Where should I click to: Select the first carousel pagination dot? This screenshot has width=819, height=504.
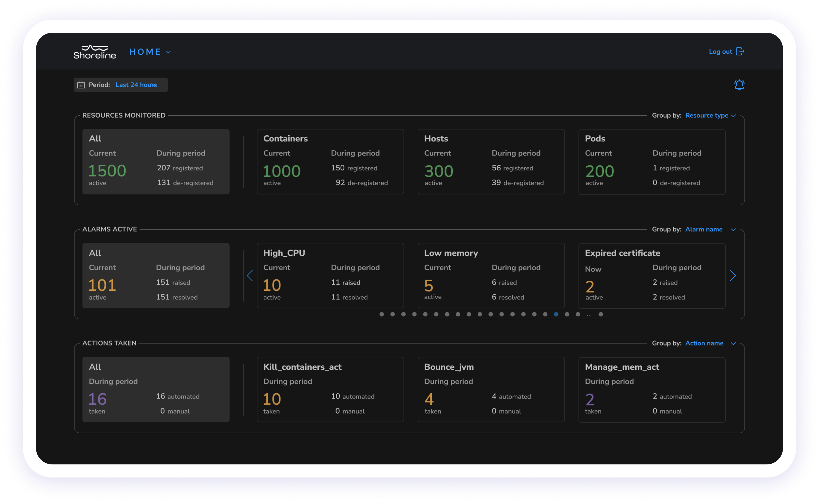pyautogui.click(x=381, y=314)
